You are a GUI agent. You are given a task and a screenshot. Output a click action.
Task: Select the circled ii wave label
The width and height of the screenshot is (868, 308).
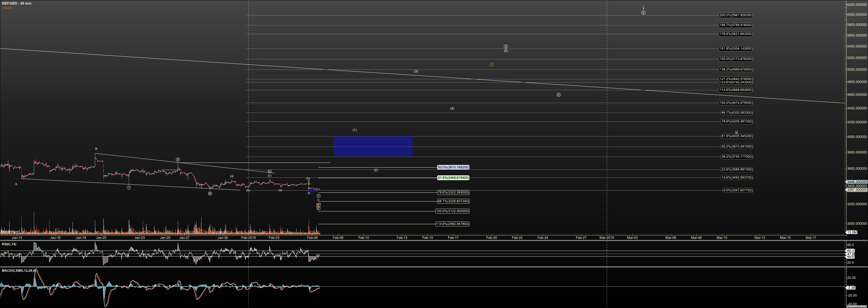pos(178,160)
